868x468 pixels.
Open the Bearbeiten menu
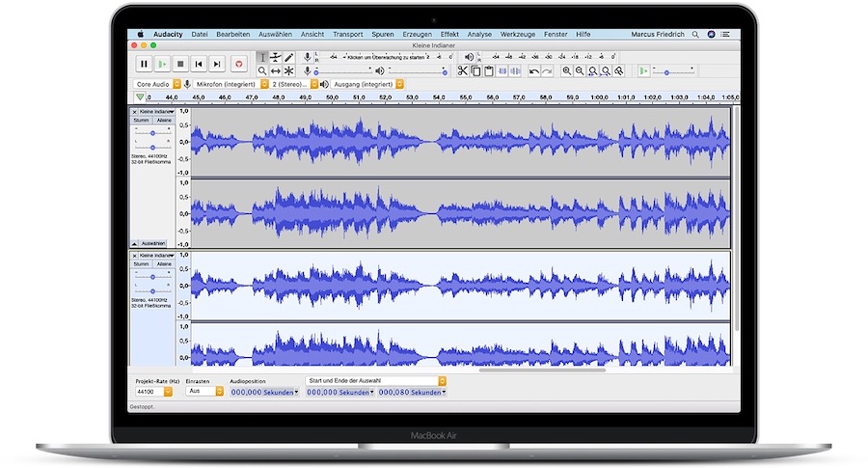pyautogui.click(x=233, y=35)
